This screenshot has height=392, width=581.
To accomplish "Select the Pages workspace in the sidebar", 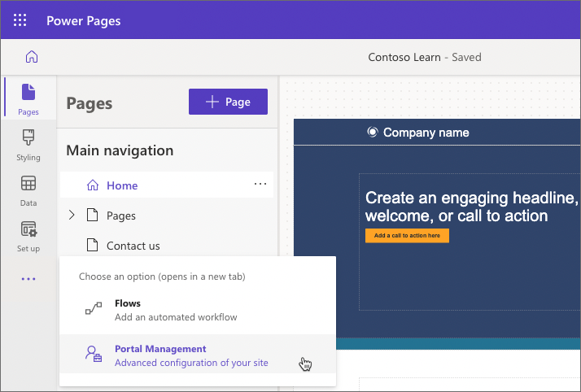I will [28, 99].
